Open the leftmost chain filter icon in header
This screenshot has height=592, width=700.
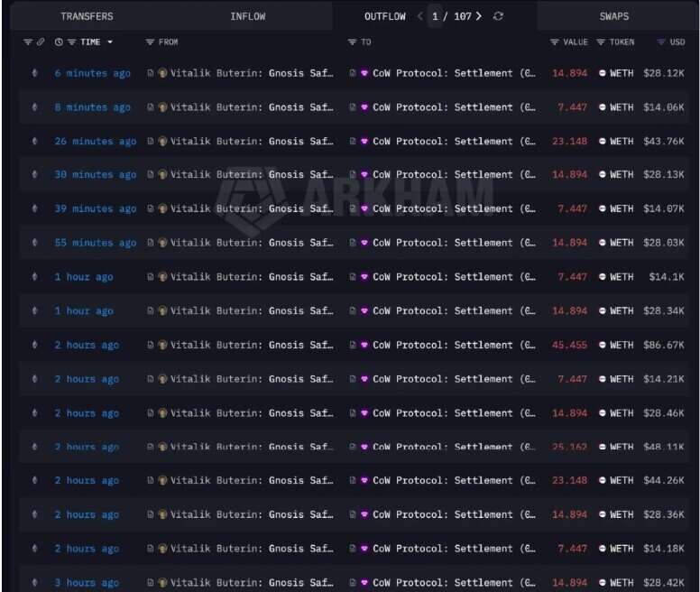click(28, 42)
